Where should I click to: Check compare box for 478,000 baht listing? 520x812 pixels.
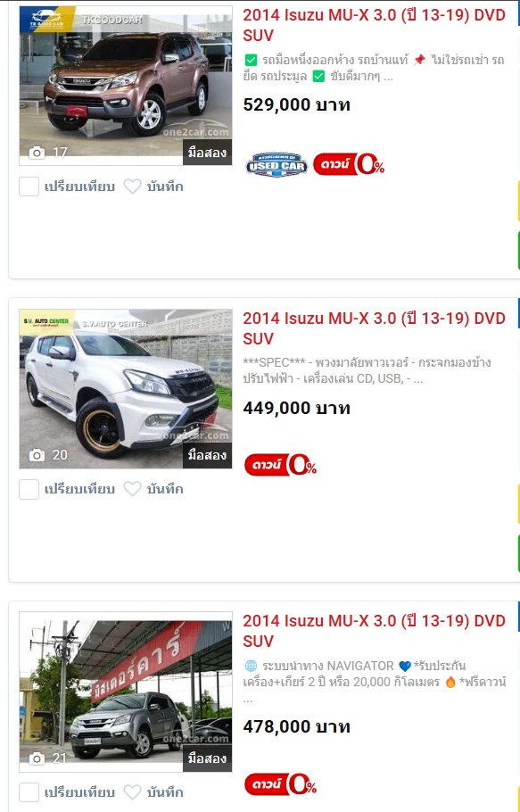[29, 791]
